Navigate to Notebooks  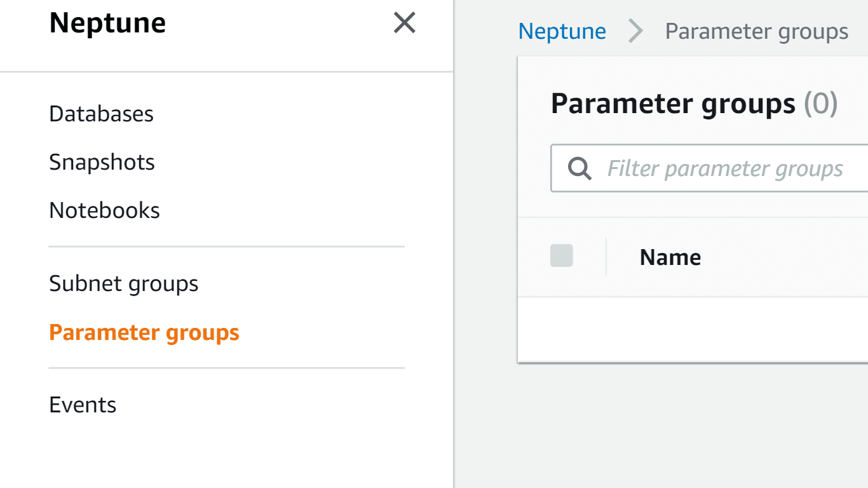coord(104,210)
